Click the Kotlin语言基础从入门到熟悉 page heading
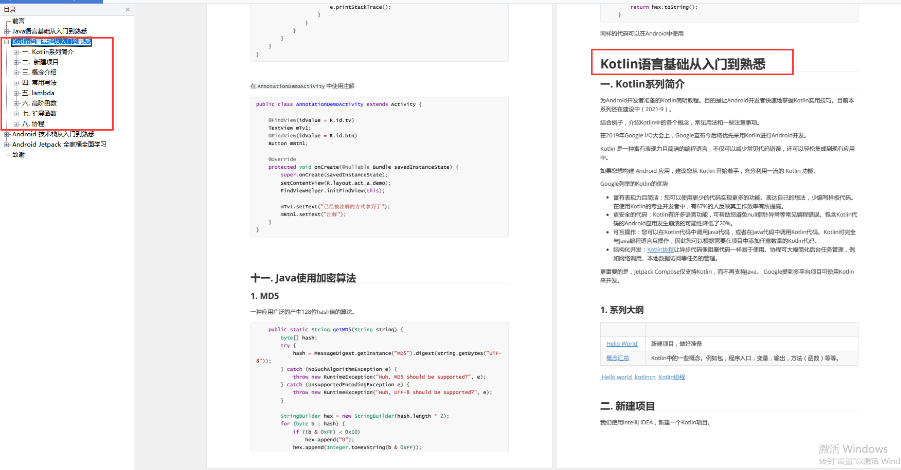This screenshot has height=470, width=901. (683, 64)
